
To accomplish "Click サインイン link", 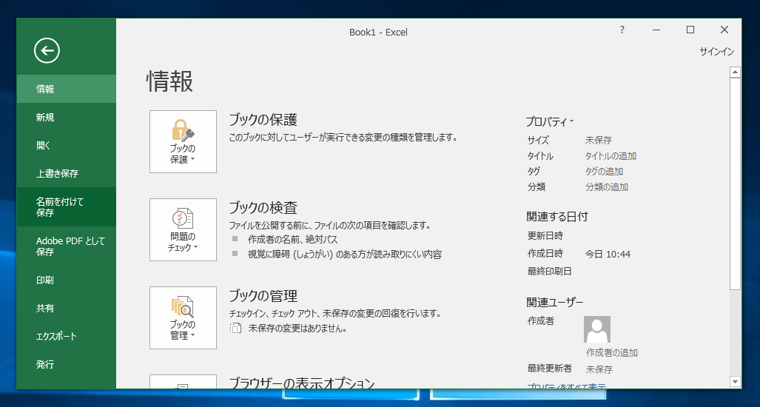I will [716, 52].
